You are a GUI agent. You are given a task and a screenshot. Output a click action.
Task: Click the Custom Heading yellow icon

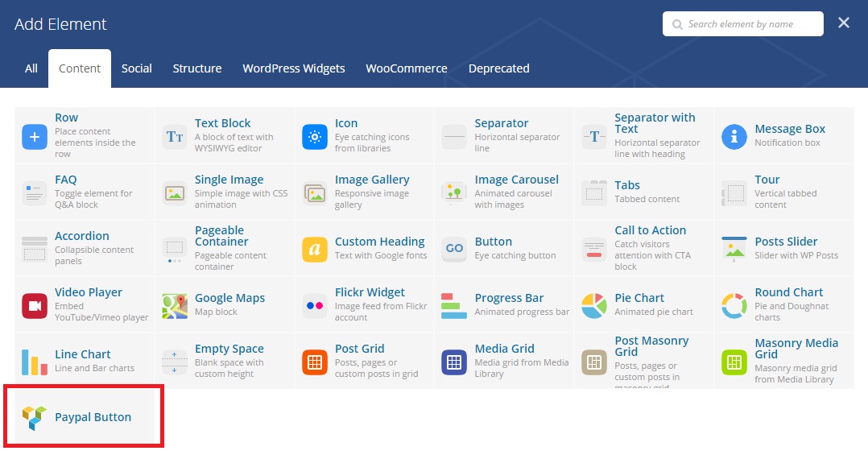click(315, 250)
